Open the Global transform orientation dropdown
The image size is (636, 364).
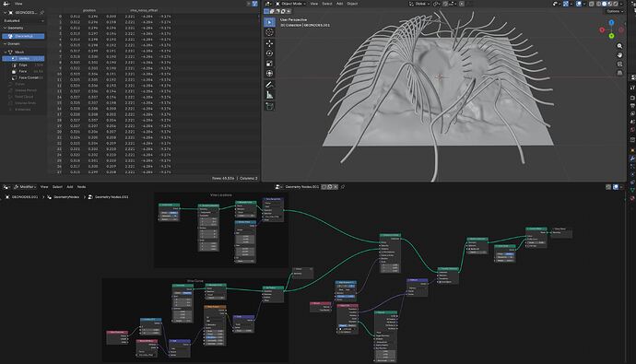pos(419,4)
